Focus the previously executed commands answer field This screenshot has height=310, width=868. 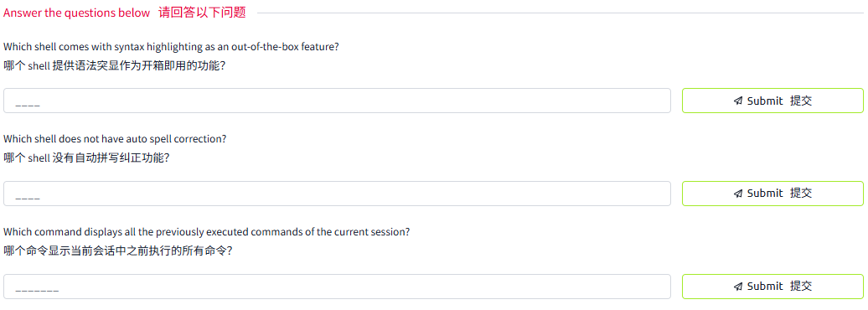(x=337, y=287)
